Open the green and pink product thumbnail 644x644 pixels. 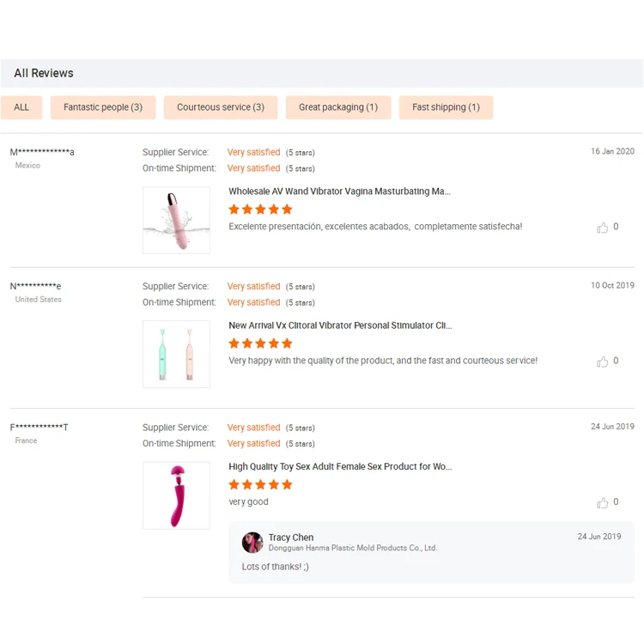pos(176,354)
